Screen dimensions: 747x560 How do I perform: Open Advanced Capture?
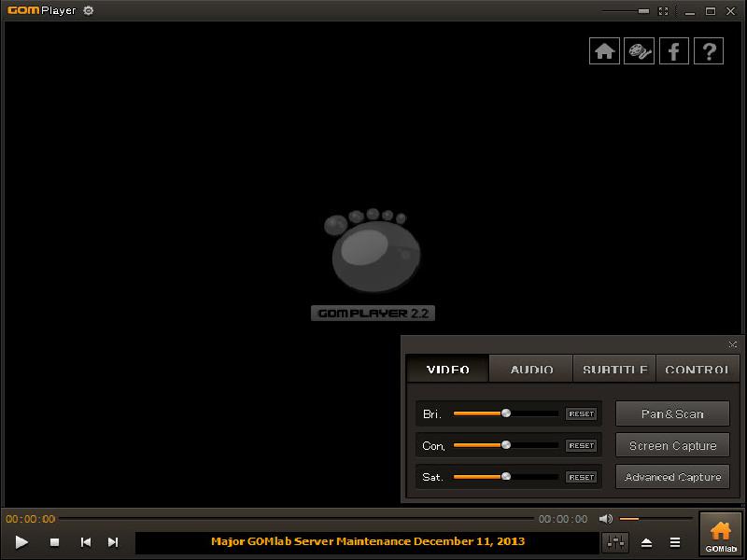click(672, 477)
